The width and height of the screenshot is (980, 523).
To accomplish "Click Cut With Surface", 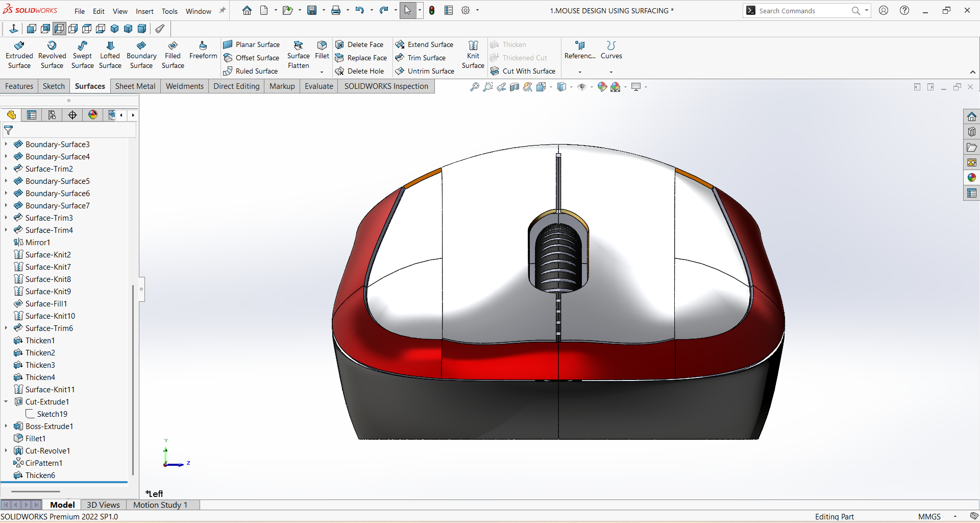I will 528,71.
